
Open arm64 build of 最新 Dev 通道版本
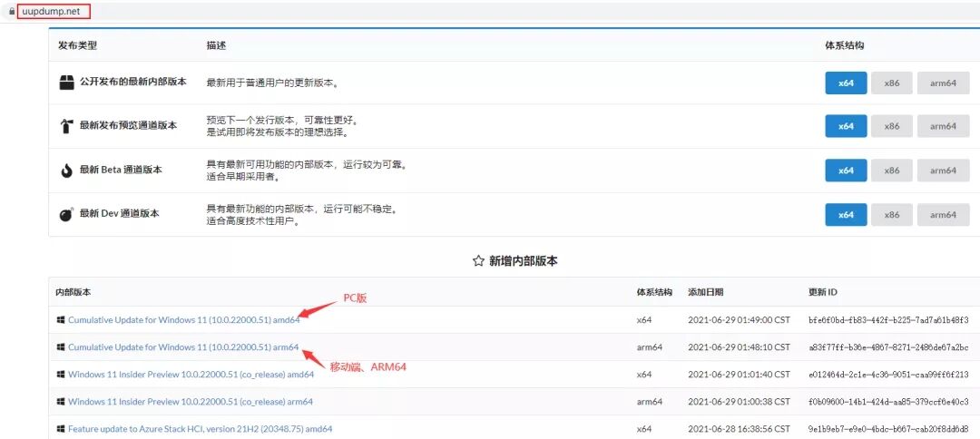coord(943,215)
